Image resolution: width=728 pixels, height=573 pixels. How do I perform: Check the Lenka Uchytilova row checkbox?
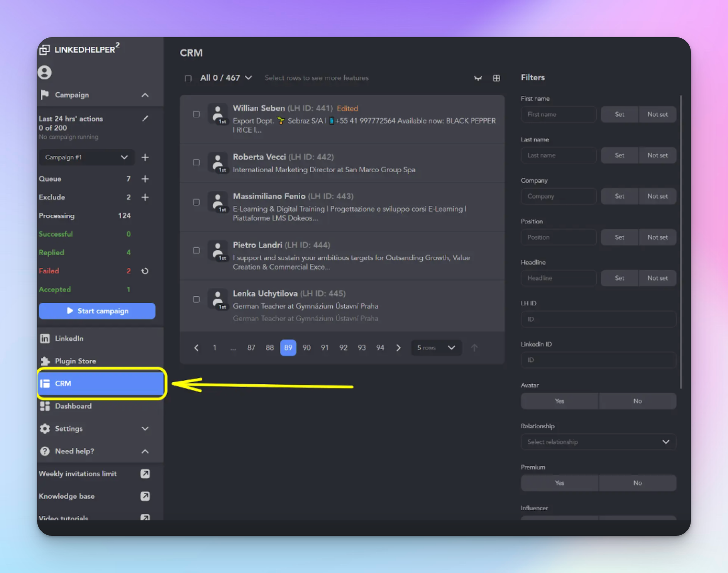click(x=196, y=300)
